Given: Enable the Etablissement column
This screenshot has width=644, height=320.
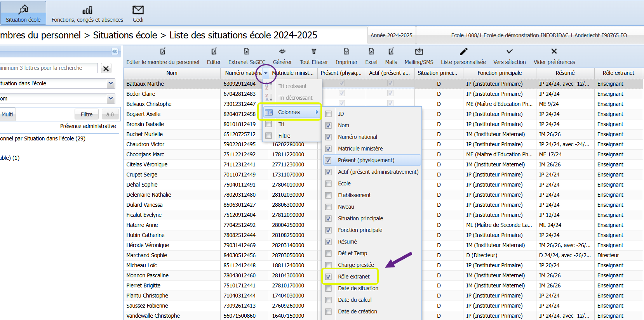Looking at the screenshot, I should click(329, 195).
